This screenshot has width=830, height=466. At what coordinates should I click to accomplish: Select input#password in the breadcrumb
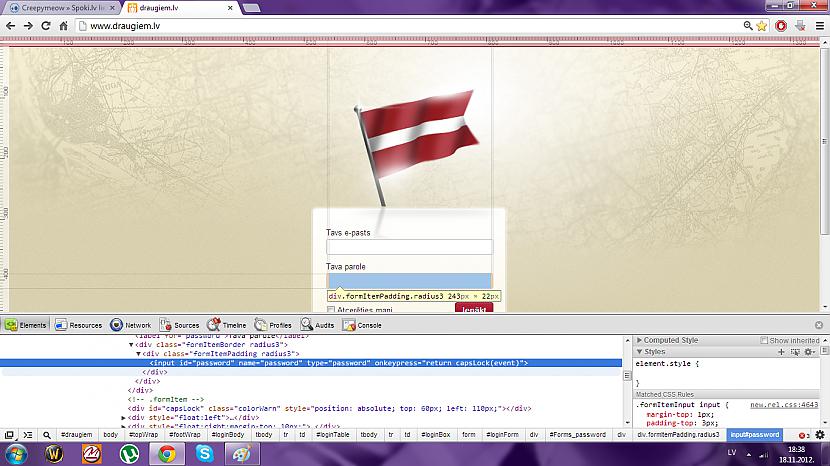(754, 435)
